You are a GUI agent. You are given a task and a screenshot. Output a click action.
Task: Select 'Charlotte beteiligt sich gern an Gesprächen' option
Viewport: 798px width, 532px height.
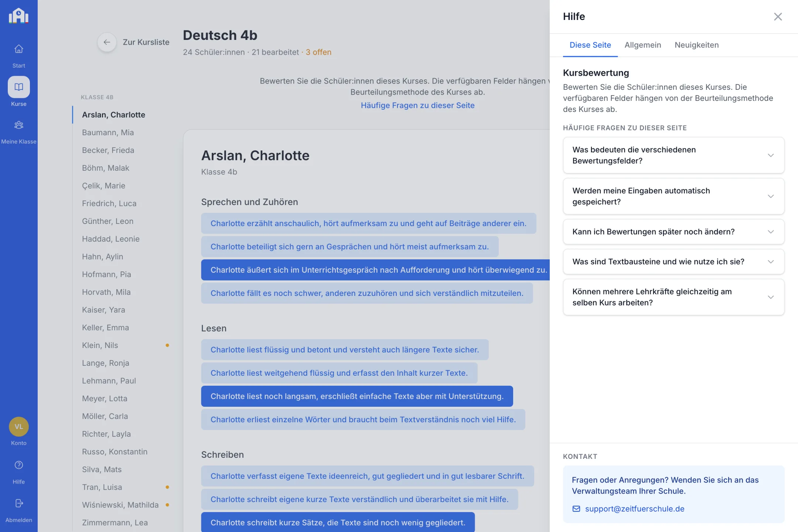[x=349, y=246]
